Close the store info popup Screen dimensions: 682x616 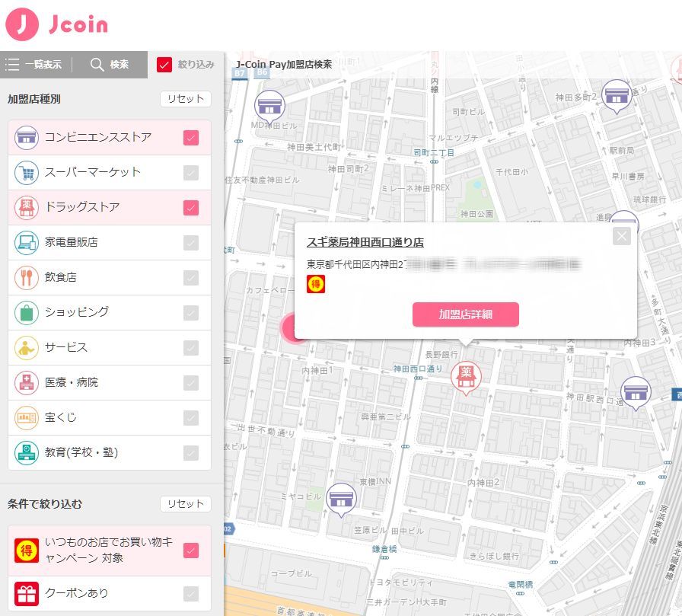pyautogui.click(x=622, y=236)
